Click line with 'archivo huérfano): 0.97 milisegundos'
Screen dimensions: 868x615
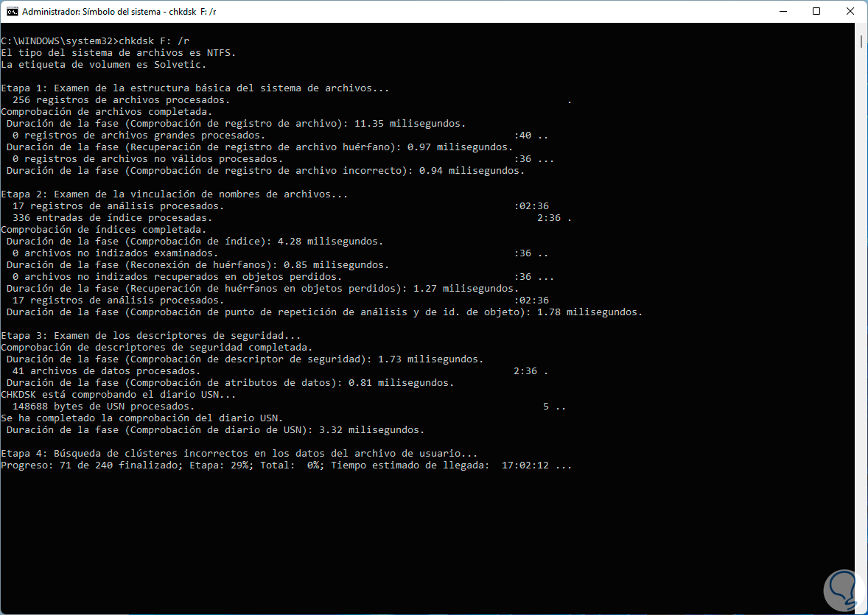coord(259,147)
